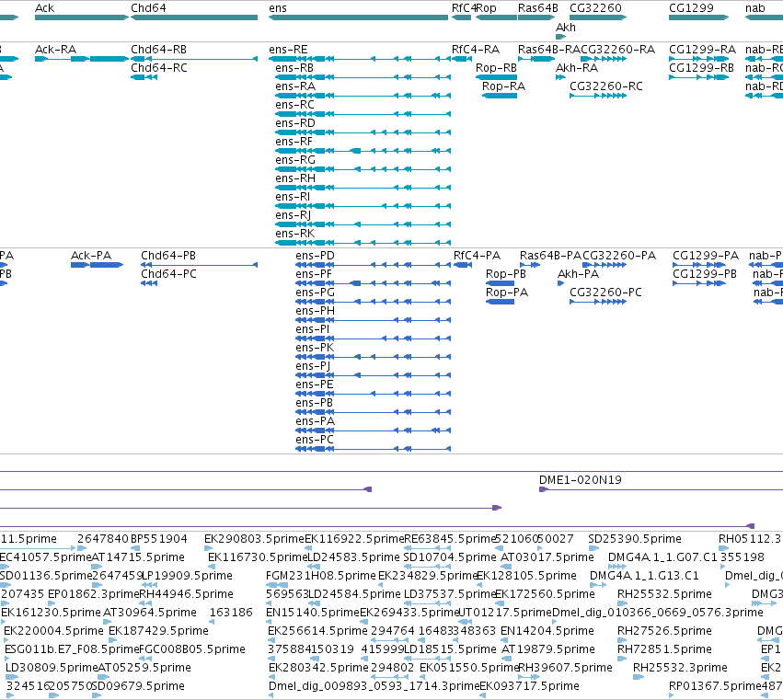Click the Dmel_dig_009893_0593_1714.3prime EST label
The width and height of the screenshot is (783, 700).
coord(374,686)
